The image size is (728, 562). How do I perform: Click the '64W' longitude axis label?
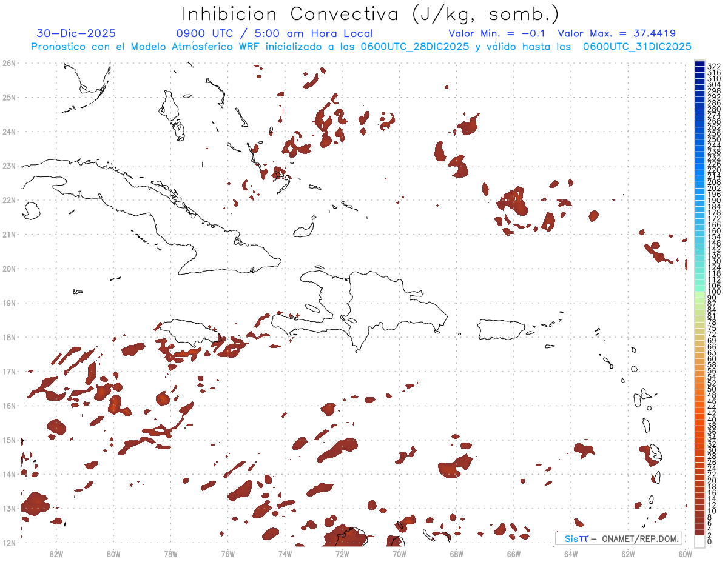click(x=571, y=553)
